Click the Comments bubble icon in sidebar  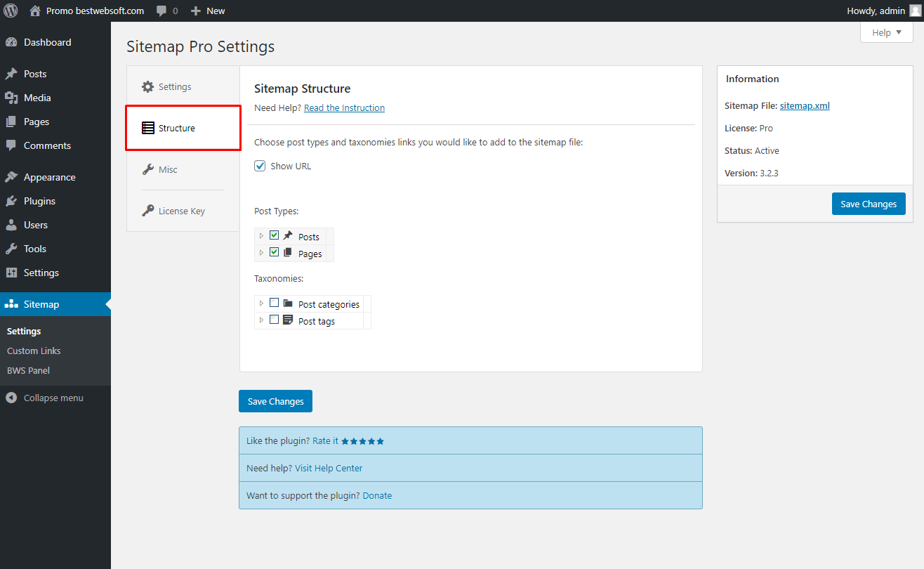[x=11, y=145]
